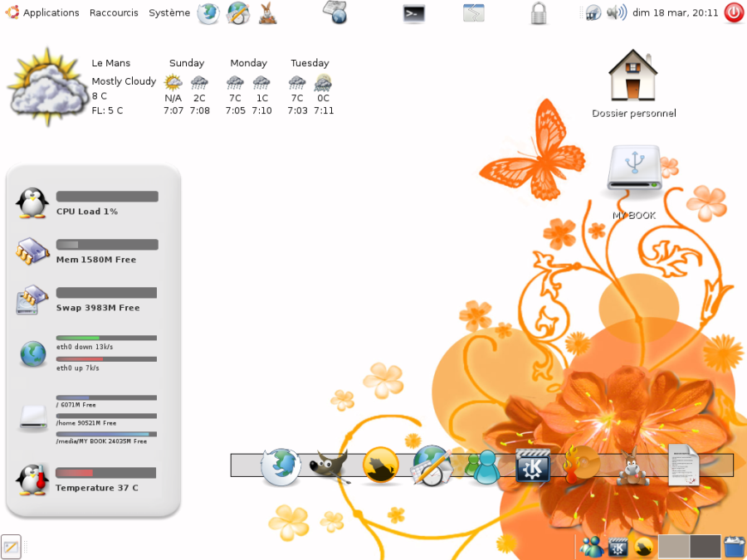
Task: Click the FL: 5 C feels-like text
Action: [x=107, y=110]
